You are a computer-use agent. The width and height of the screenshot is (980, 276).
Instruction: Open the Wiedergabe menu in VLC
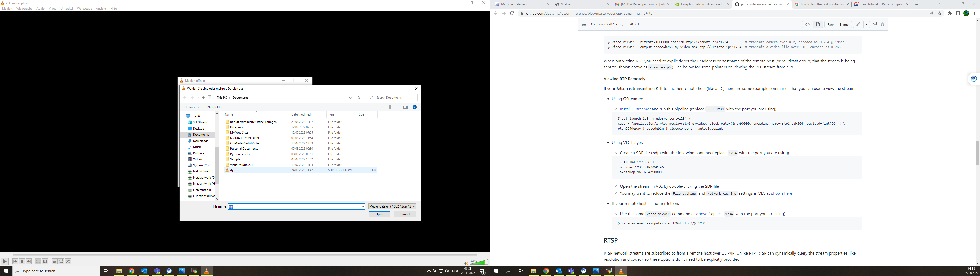24,9
